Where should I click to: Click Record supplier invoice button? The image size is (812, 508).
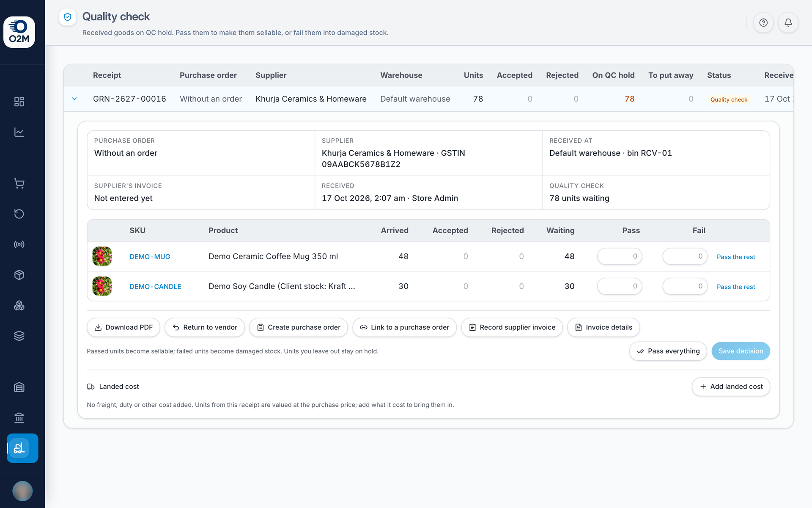[x=512, y=327]
